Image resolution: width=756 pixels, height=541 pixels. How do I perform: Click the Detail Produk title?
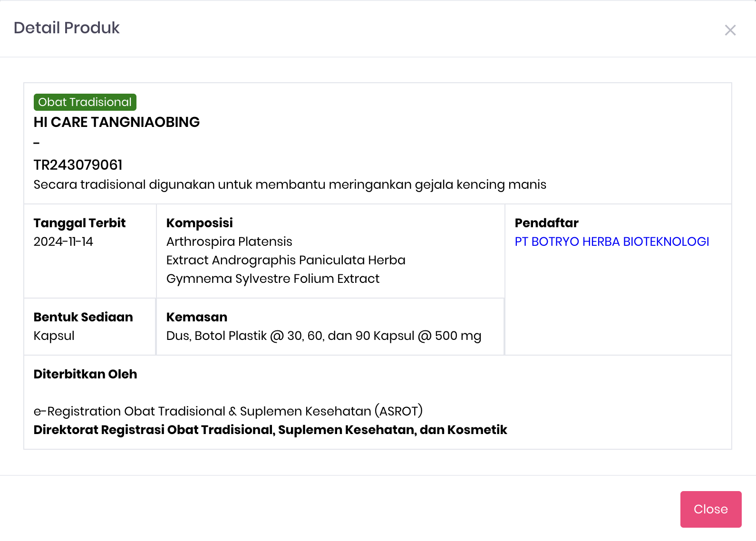tap(67, 28)
